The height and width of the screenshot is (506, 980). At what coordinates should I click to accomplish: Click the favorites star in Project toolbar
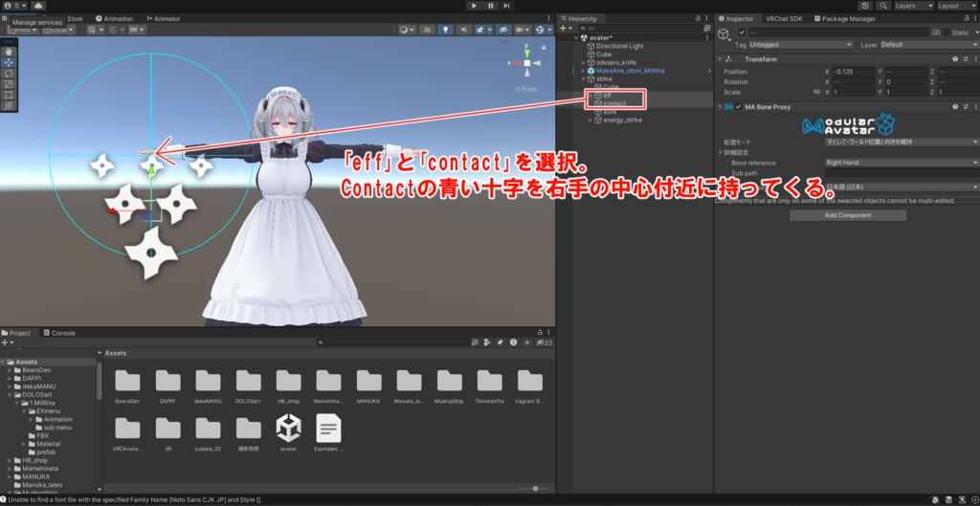[x=527, y=343]
